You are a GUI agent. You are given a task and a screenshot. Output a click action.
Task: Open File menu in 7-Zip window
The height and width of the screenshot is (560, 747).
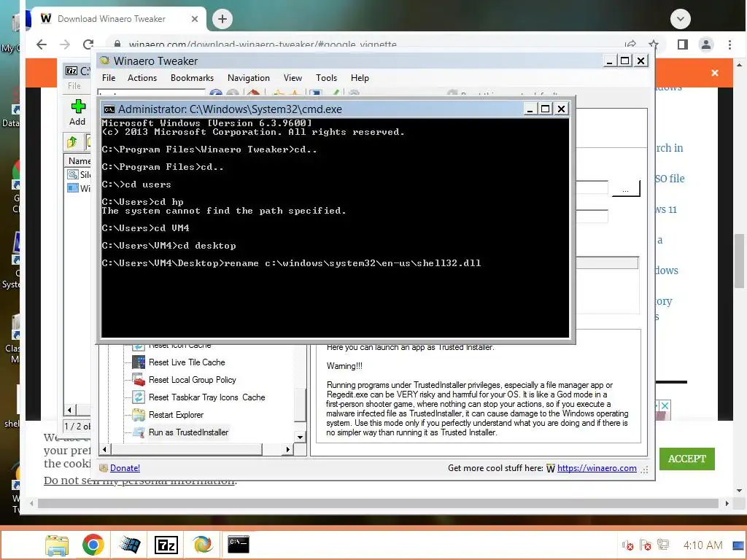pyautogui.click(x=74, y=86)
